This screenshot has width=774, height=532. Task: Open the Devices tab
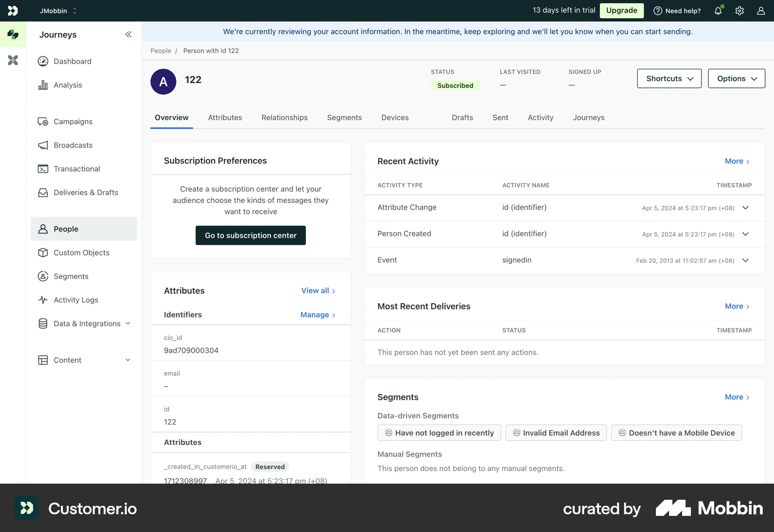395,117
